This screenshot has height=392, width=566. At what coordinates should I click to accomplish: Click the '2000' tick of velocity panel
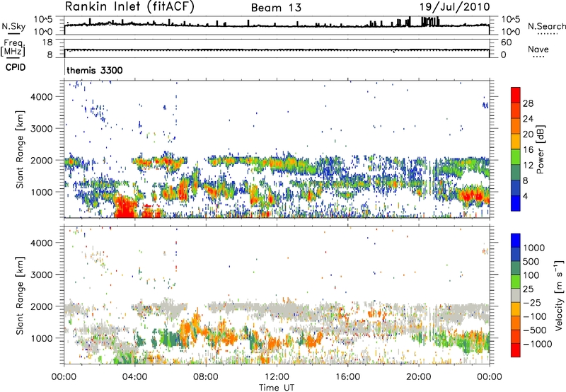click(42, 306)
